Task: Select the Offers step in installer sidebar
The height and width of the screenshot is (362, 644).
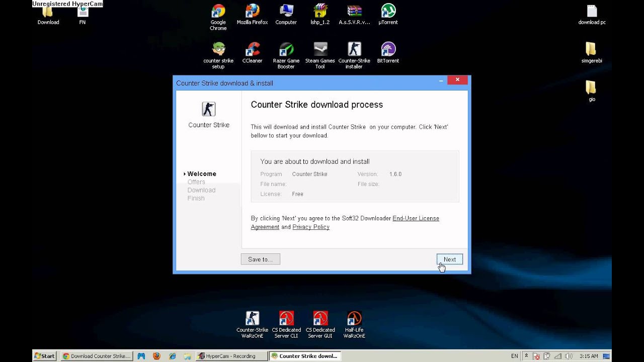Action: pos(196,182)
